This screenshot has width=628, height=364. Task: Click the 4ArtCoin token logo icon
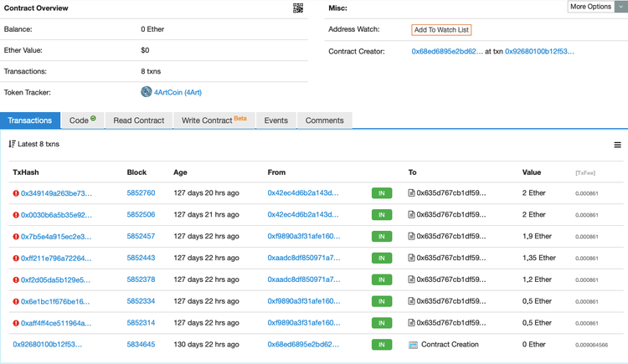(147, 92)
